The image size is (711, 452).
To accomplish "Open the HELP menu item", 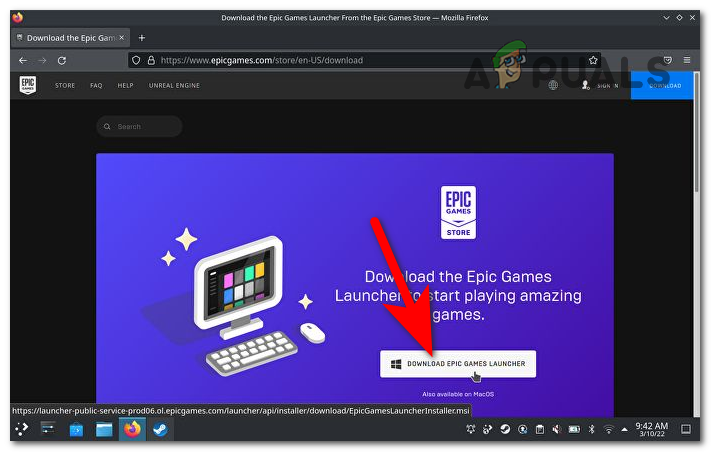I will 125,85.
